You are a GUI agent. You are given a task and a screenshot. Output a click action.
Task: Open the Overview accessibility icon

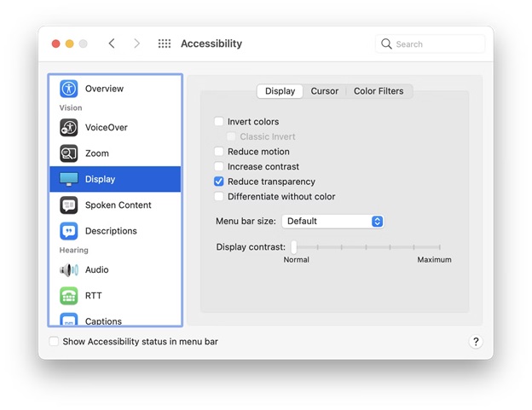click(x=68, y=89)
